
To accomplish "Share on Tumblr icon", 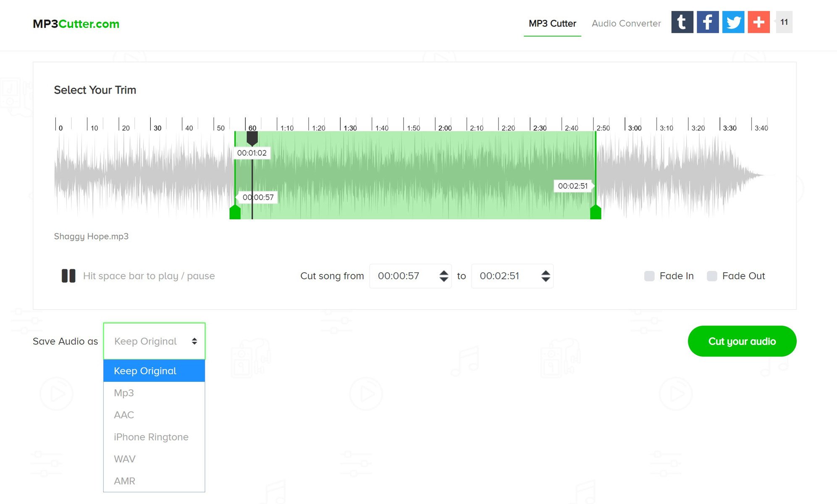I will [682, 22].
